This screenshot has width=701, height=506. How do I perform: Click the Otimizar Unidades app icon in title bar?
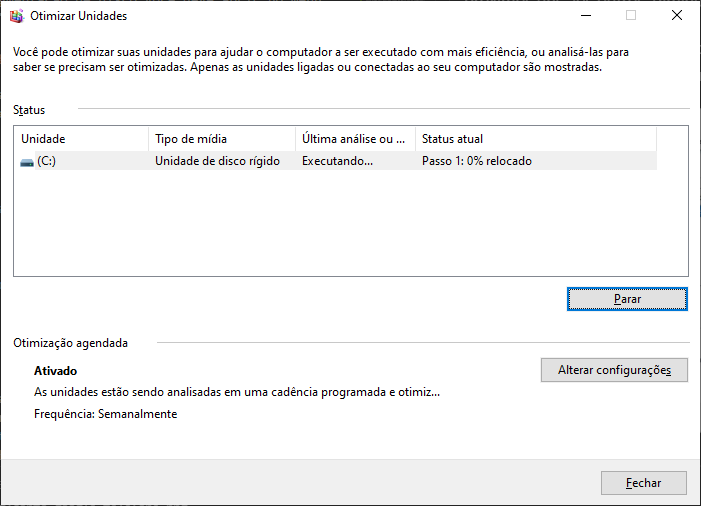[17, 16]
